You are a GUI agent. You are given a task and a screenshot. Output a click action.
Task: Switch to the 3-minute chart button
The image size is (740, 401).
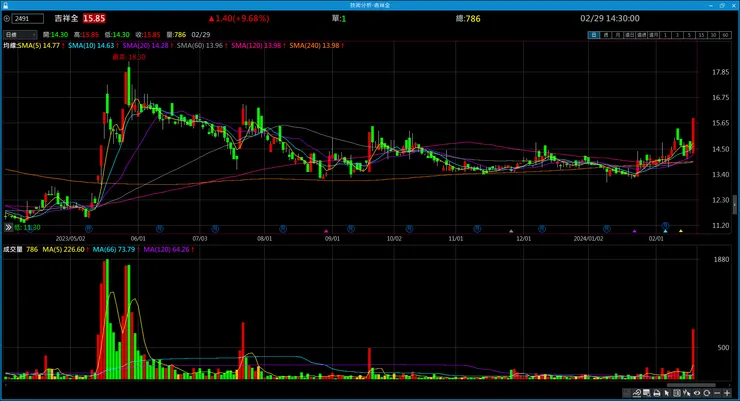point(677,35)
